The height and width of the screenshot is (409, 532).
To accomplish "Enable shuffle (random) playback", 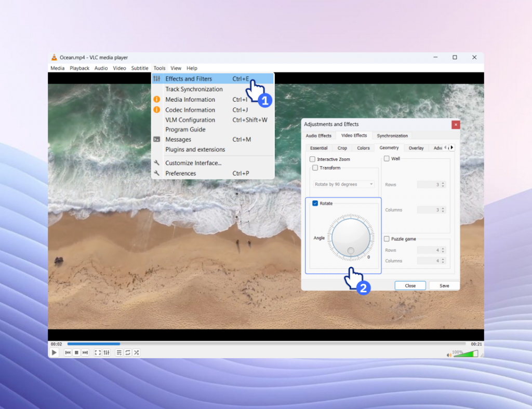I will point(137,353).
